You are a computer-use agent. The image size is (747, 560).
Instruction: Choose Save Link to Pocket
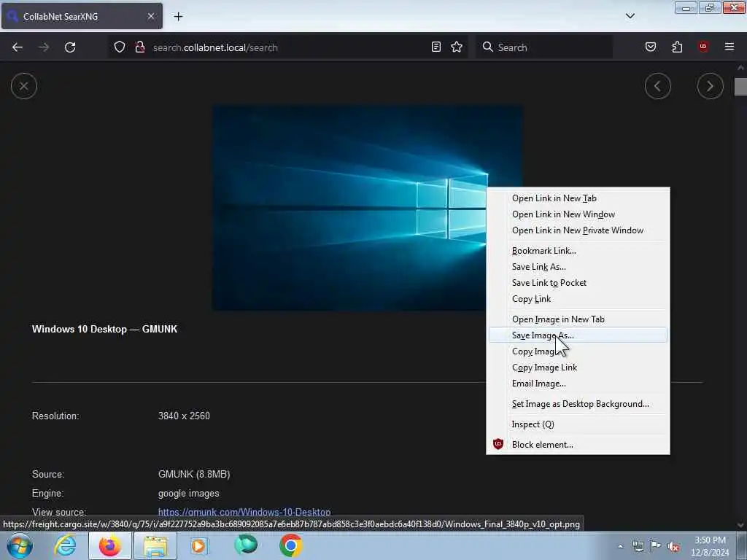578,283
